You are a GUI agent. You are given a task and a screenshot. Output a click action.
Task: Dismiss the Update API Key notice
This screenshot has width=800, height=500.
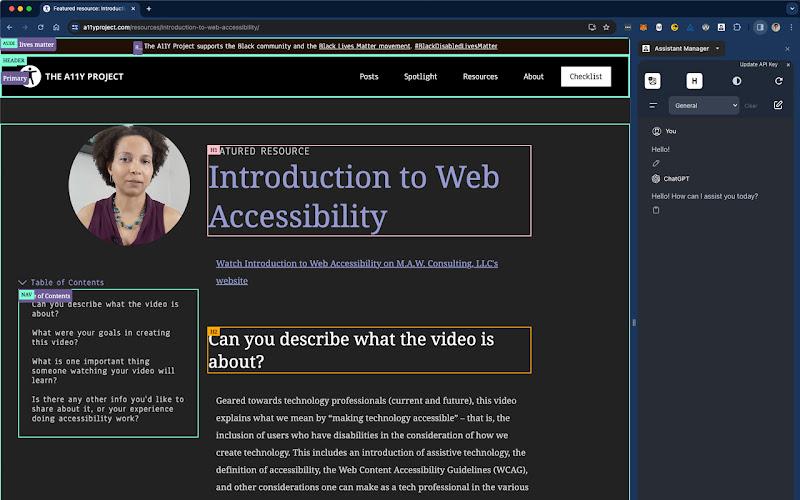click(x=788, y=65)
